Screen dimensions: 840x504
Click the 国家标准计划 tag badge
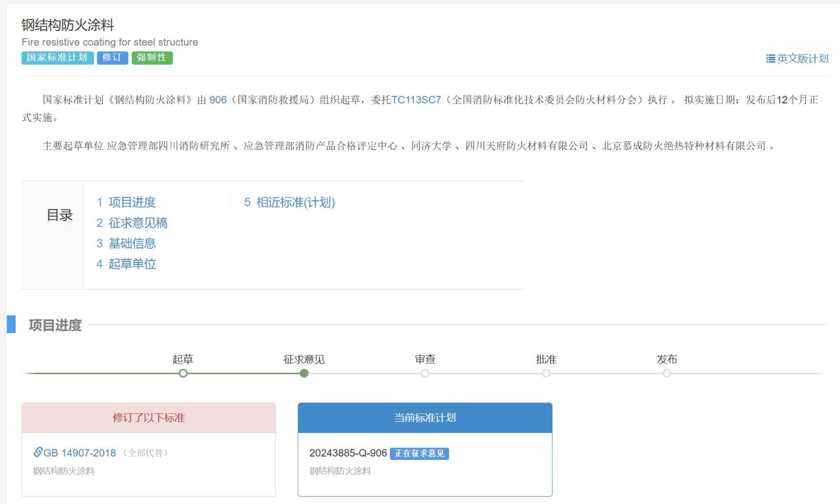[57, 58]
